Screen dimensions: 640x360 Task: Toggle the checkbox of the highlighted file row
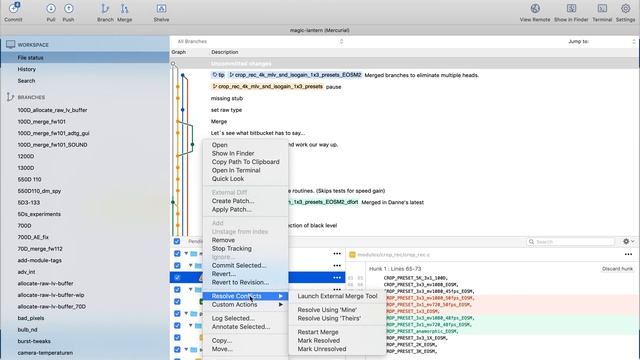pos(177,278)
